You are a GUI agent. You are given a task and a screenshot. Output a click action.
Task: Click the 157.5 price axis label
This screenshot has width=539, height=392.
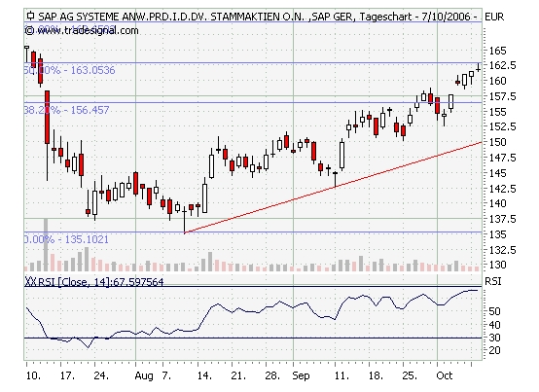[x=502, y=96]
